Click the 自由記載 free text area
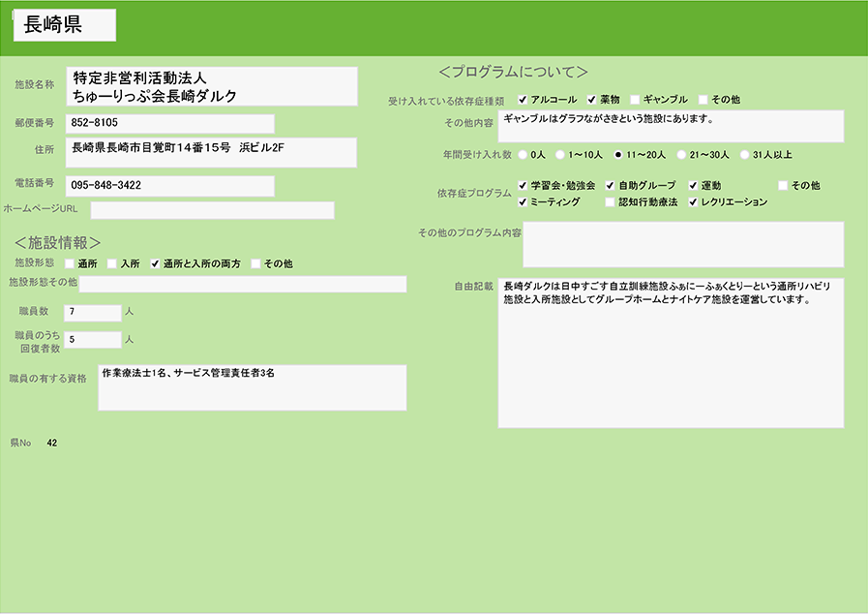 (671, 353)
